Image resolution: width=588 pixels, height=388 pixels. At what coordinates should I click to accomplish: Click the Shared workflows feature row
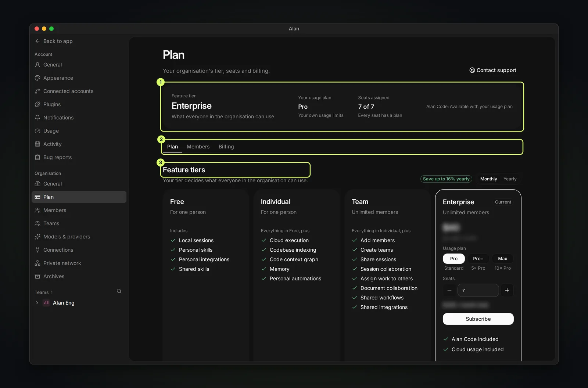pos(378,298)
